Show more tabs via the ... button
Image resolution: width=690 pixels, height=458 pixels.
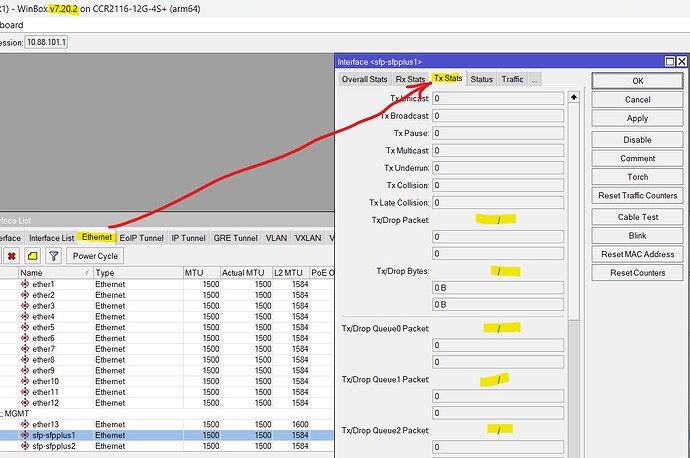(x=534, y=80)
